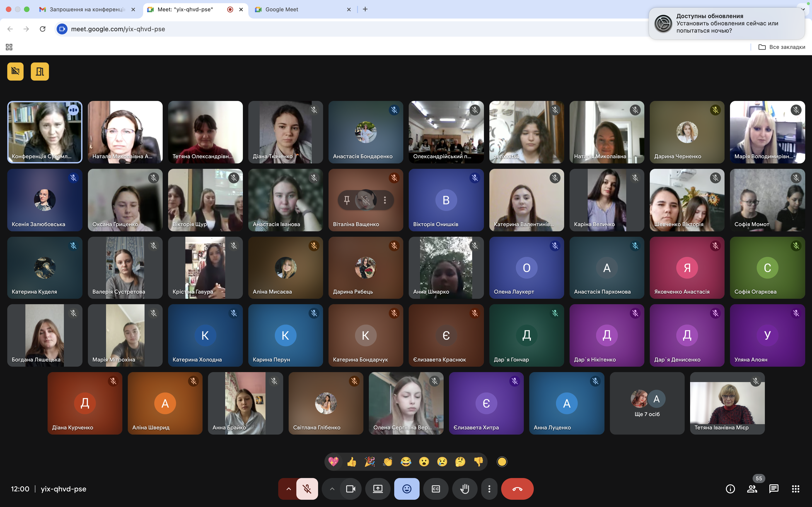Open the activities grid icon
The image size is (812, 507).
tap(795, 489)
